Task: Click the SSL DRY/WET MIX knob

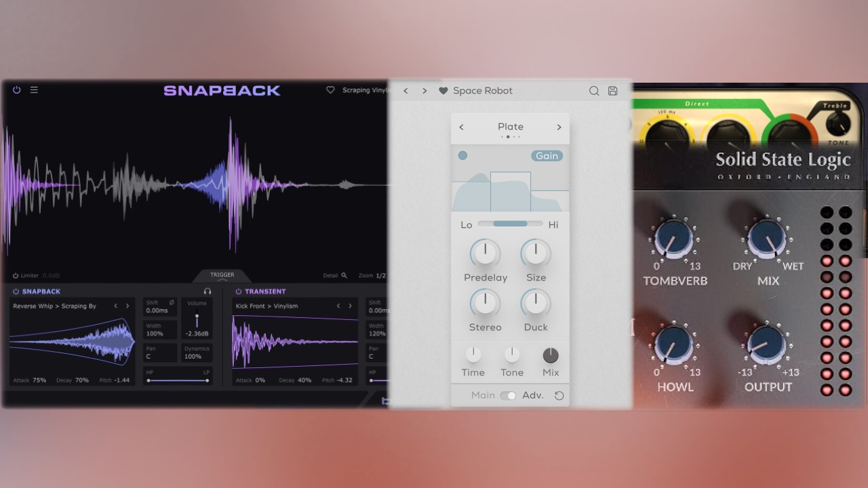Action: (767, 239)
